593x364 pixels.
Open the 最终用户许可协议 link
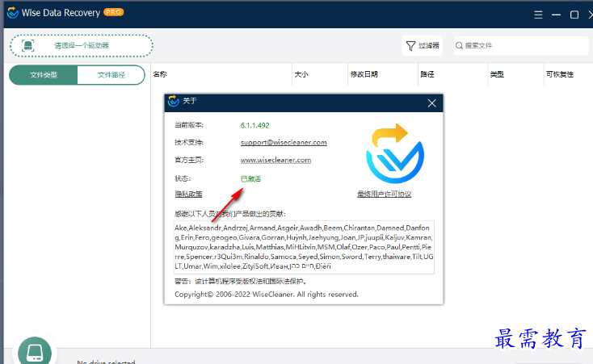pyautogui.click(x=385, y=194)
